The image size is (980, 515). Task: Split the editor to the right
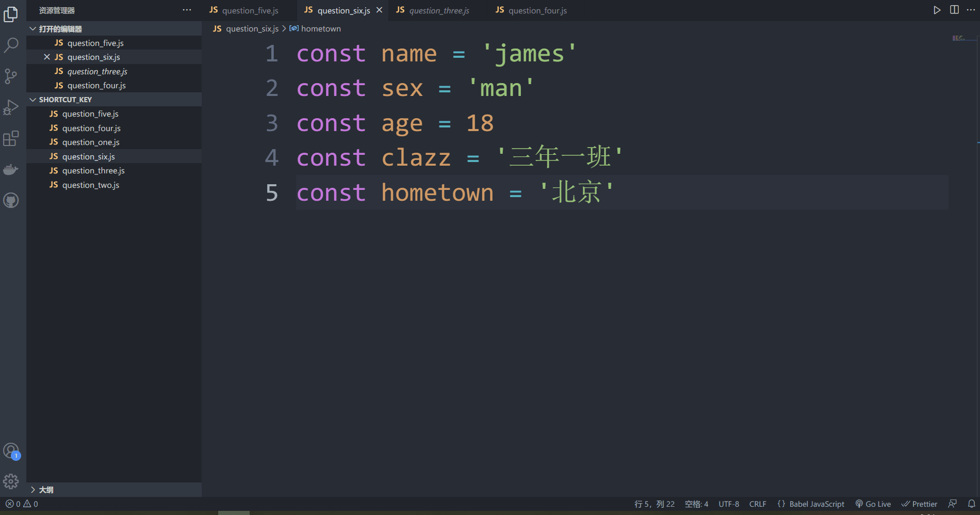(954, 10)
